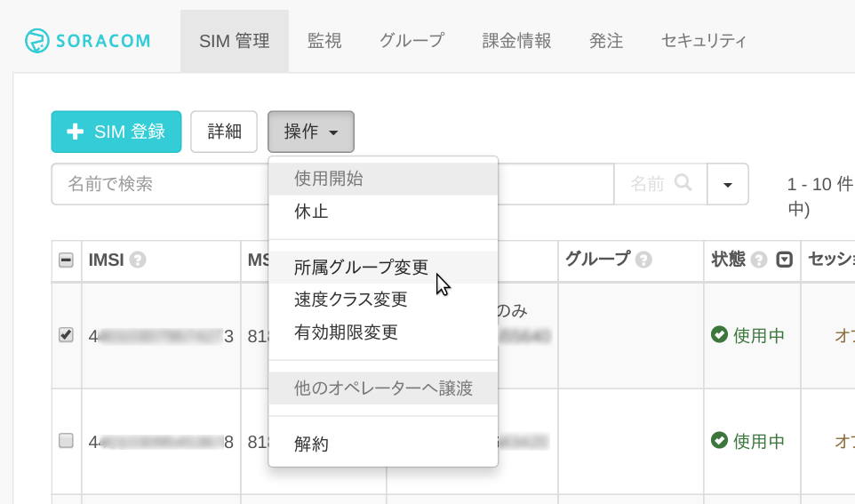Click the 状態 column help icon
This screenshot has width=855, height=504.
tap(758, 260)
